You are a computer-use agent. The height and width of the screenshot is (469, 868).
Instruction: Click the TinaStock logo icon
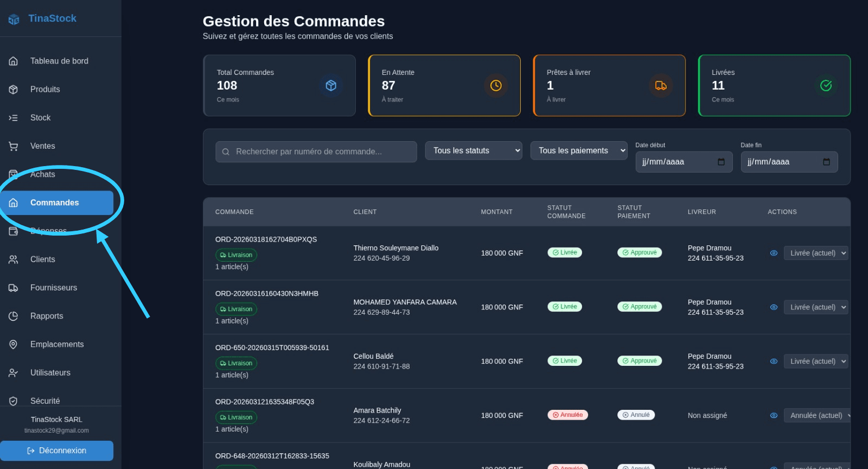click(x=14, y=19)
